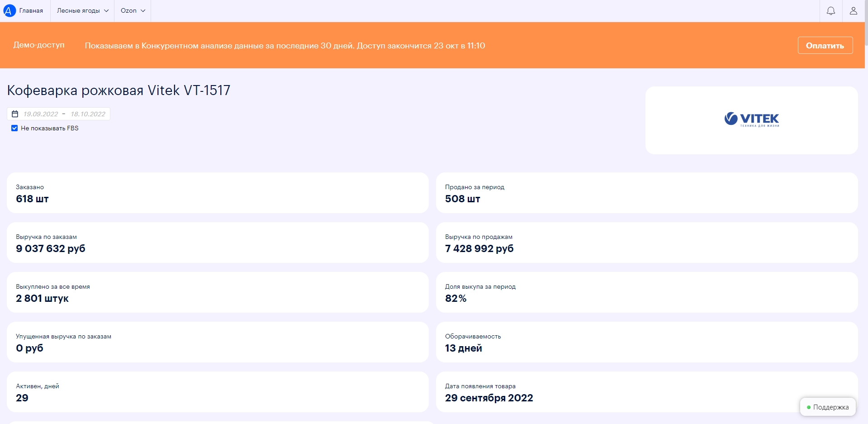The width and height of the screenshot is (868, 424).
Task: Click the 'Выручка по продажам' label
Action: [479, 237]
